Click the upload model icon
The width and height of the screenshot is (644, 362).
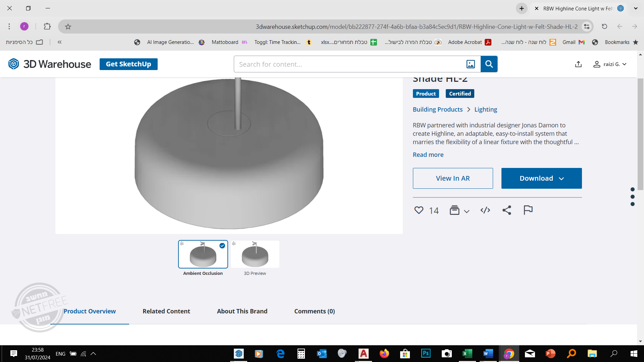(x=578, y=64)
